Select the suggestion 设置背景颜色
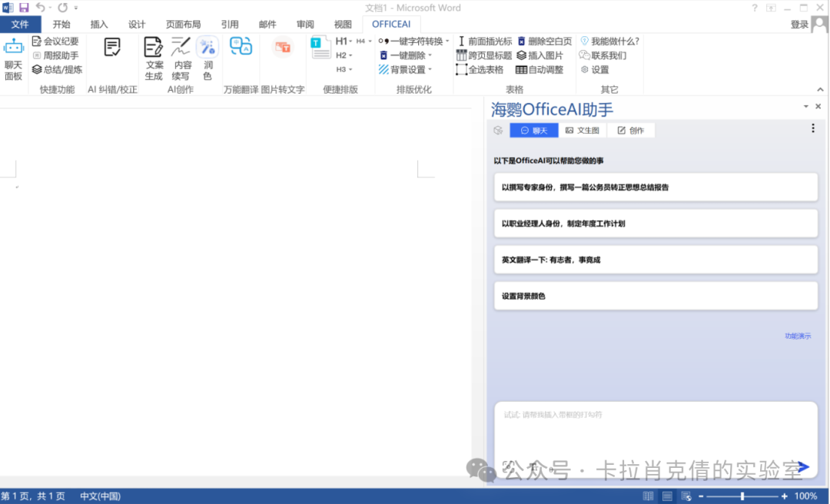 click(656, 296)
